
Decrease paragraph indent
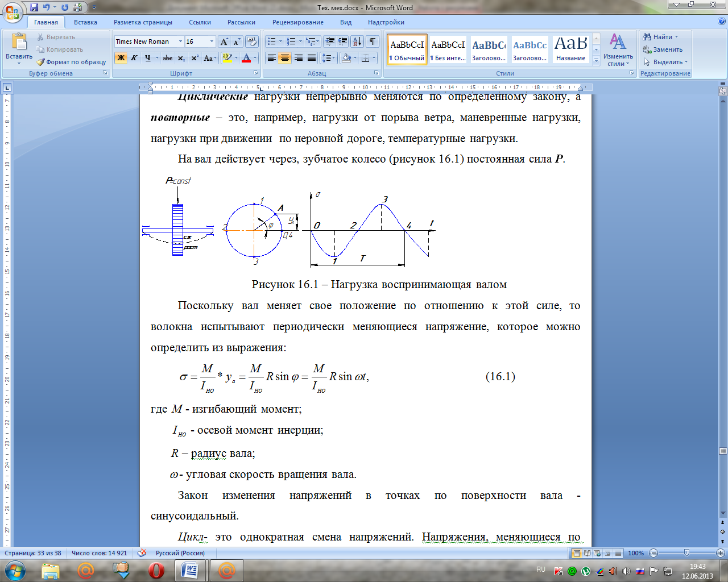tap(330, 41)
